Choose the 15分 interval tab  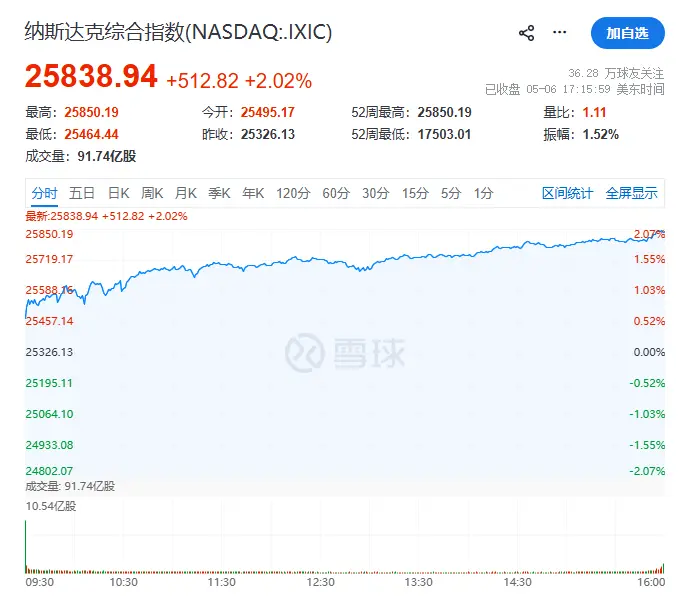coord(415,193)
